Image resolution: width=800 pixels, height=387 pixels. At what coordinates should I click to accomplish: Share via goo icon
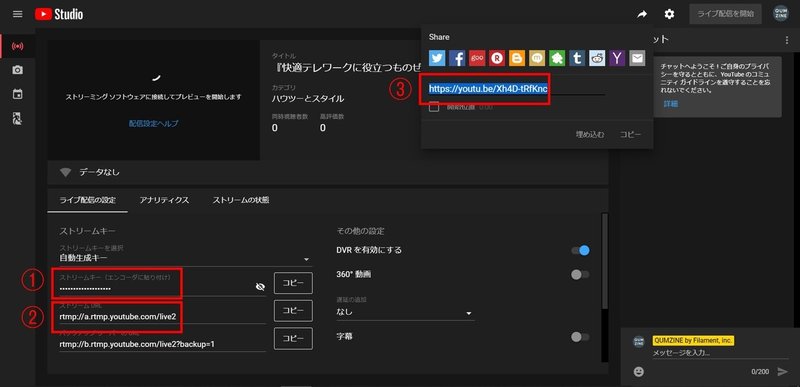click(x=477, y=58)
